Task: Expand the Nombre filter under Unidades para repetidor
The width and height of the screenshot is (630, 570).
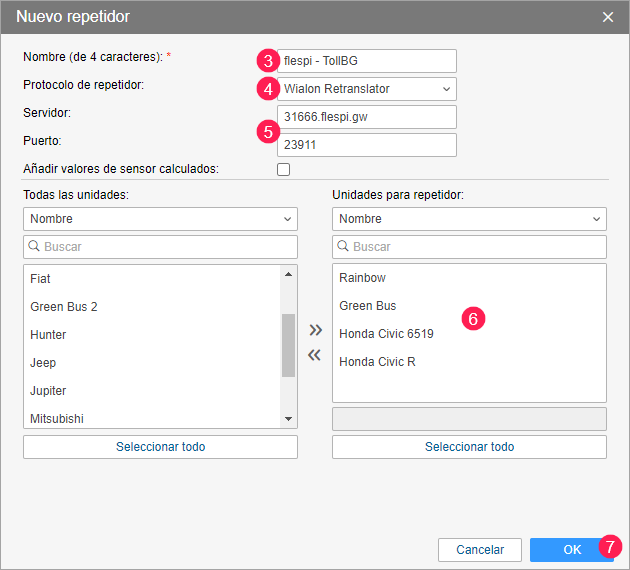Action: click(x=469, y=219)
